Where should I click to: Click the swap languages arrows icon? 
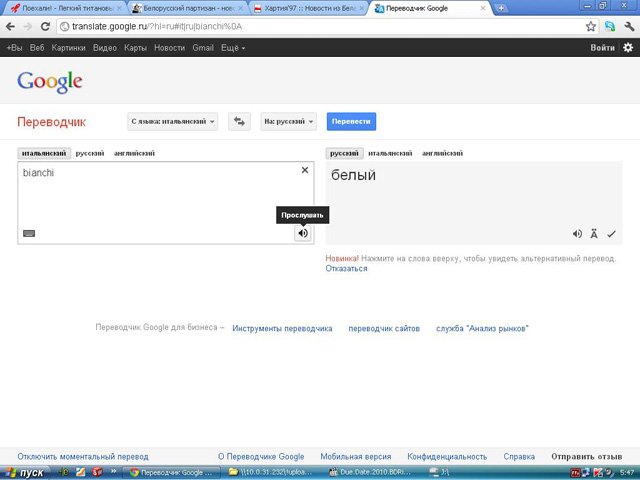point(239,122)
